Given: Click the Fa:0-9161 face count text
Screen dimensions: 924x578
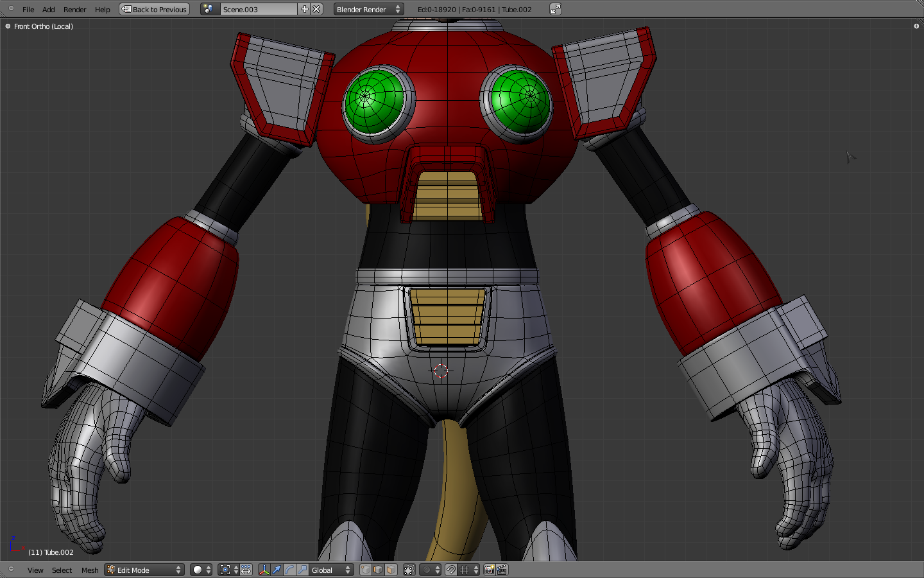Looking at the screenshot, I should coord(479,10).
